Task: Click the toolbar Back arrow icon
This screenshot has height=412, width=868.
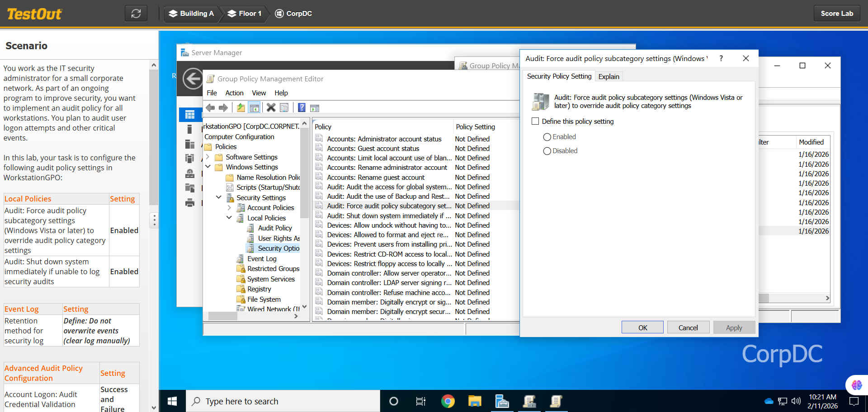Action: (x=210, y=108)
